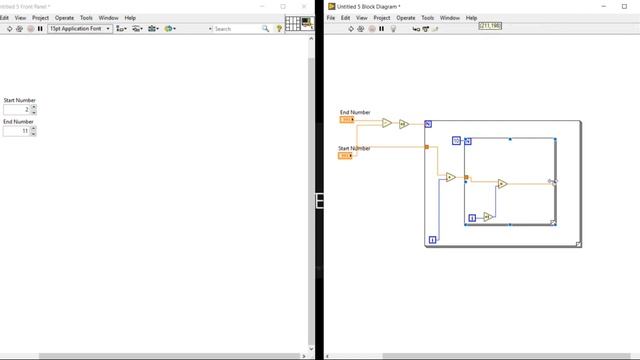Click Run arrow in Block Diagram toolbar
The width and height of the screenshot is (640, 360).
click(x=351, y=29)
